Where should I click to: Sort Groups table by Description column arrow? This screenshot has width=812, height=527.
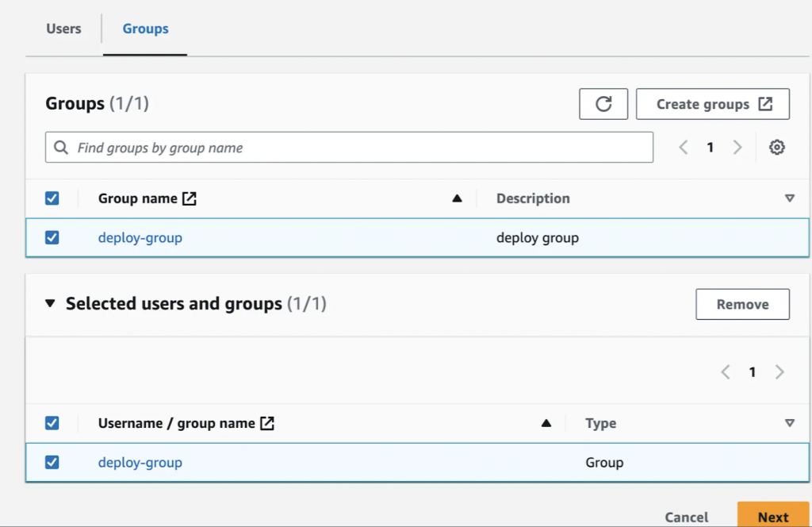pos(789,198)
